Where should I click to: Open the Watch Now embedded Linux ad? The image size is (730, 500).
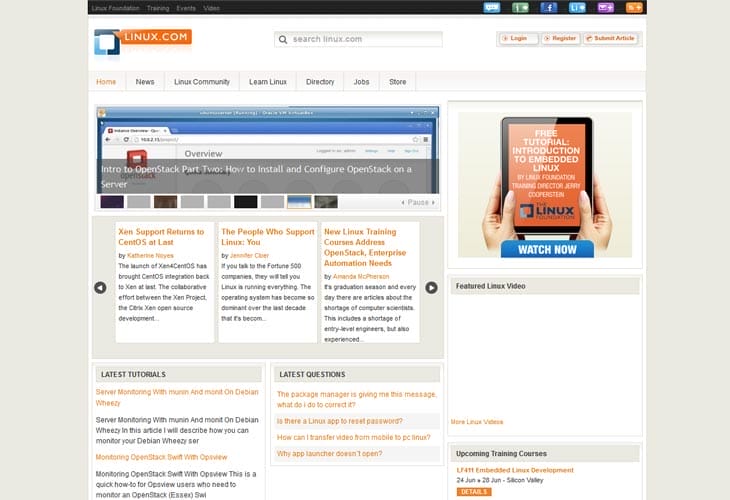click(x=546, y=249)
